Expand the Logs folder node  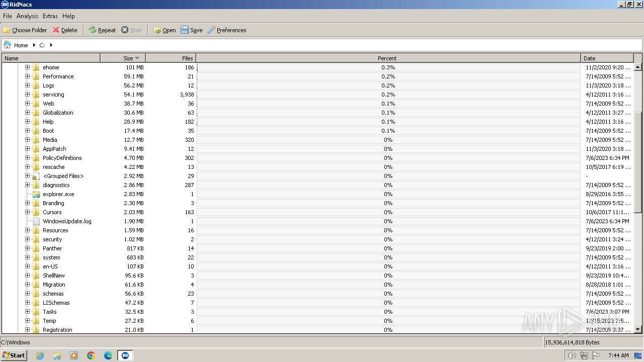point(28,85)
